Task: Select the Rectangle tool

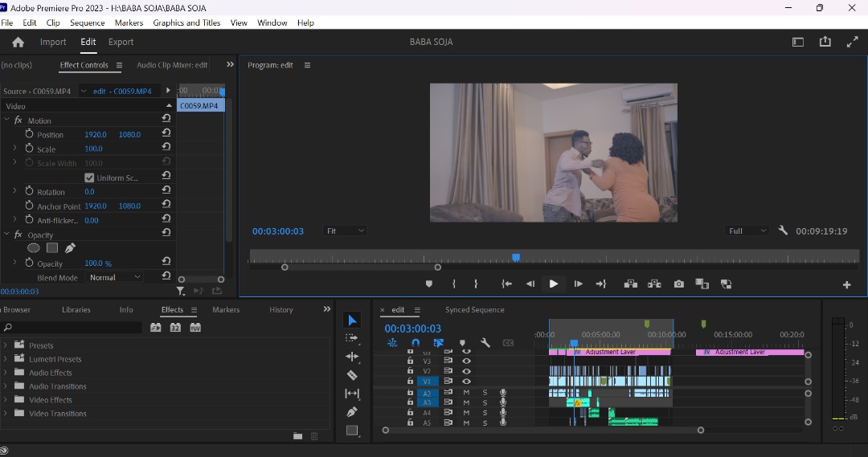Action: pos(352,430)
